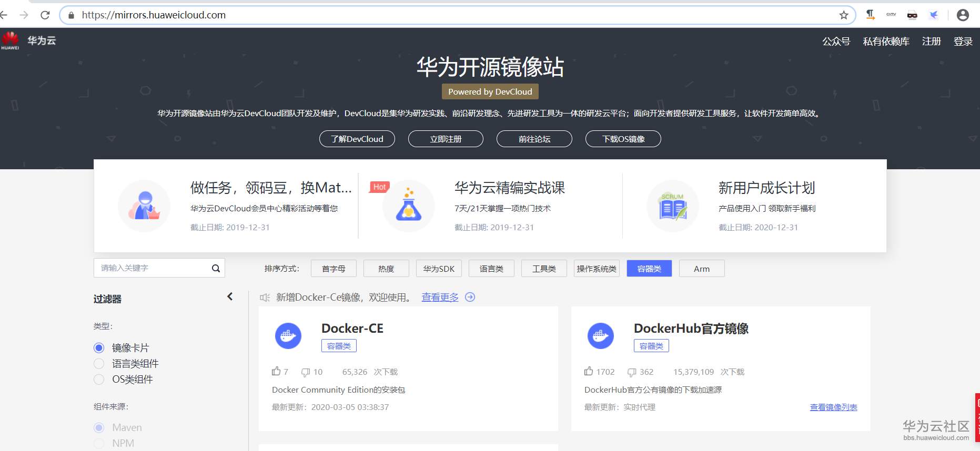The width and height of the screenshot is (980, 451).
Task: Collapse the 过滤器 panel with the chevron
Action: [x=230, y=296]
